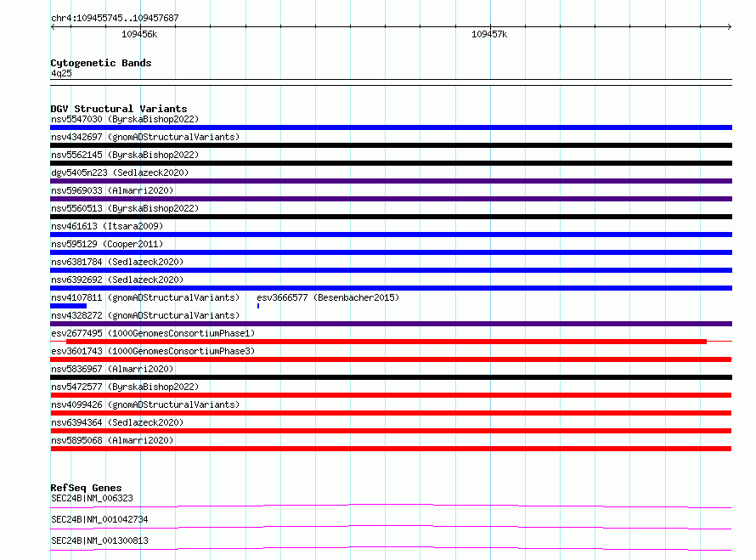756x560 pixels.
Task: Click magenta gene line for SEC24B|NM_006323
Action: click(x=391, y=506)
